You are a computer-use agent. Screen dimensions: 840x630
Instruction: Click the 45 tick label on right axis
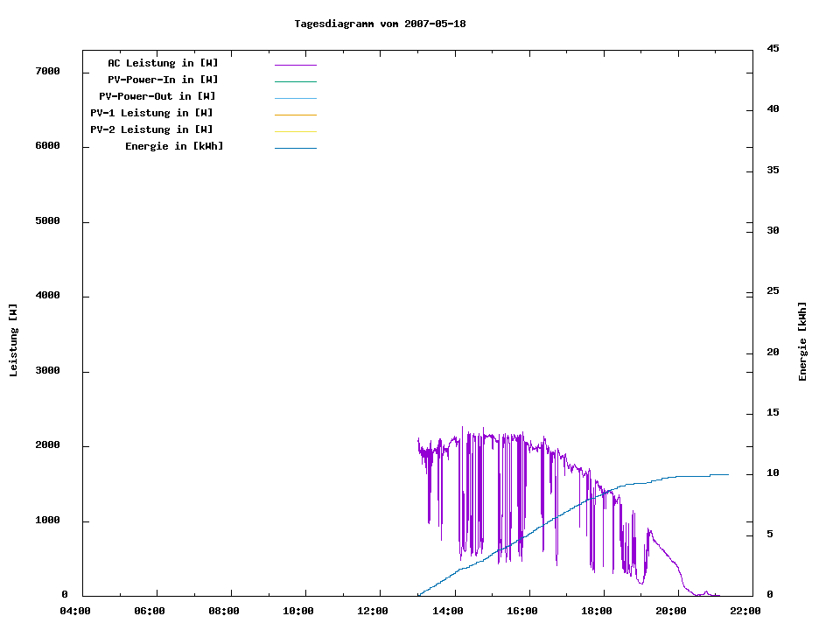[x=773, y=48]
